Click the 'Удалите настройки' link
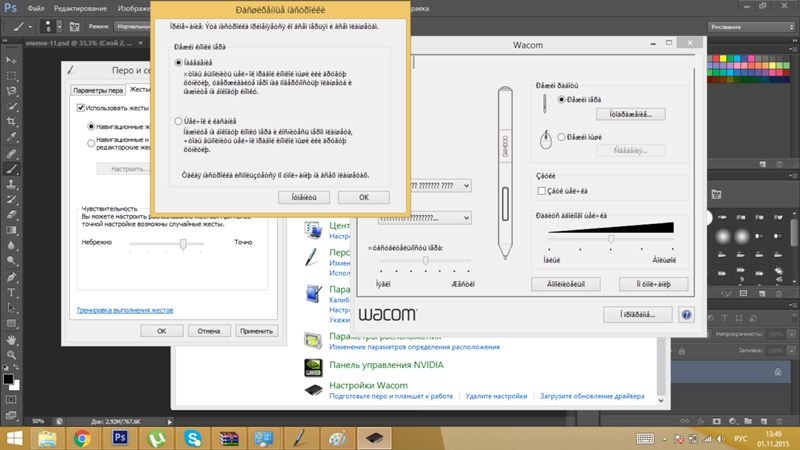Image resolution: width=800 pixels, height=450 pixels. [496, 396]
